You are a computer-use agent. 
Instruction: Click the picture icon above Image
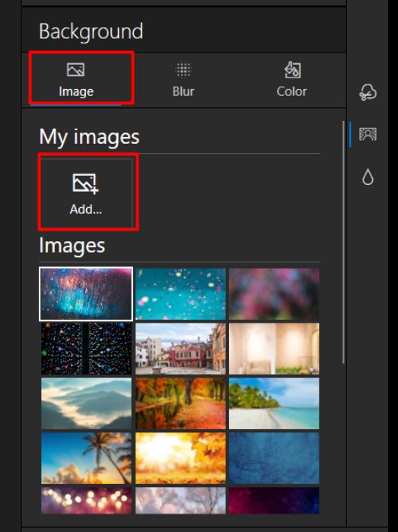click(x=75, y=69)
